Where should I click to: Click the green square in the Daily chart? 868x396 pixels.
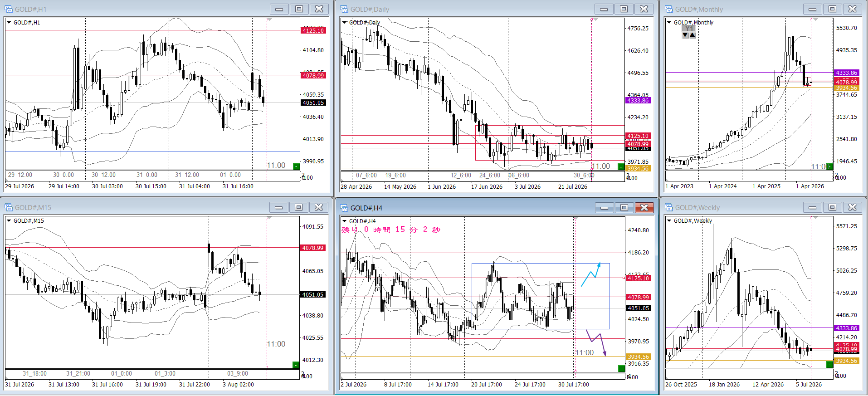pos(621,167)
